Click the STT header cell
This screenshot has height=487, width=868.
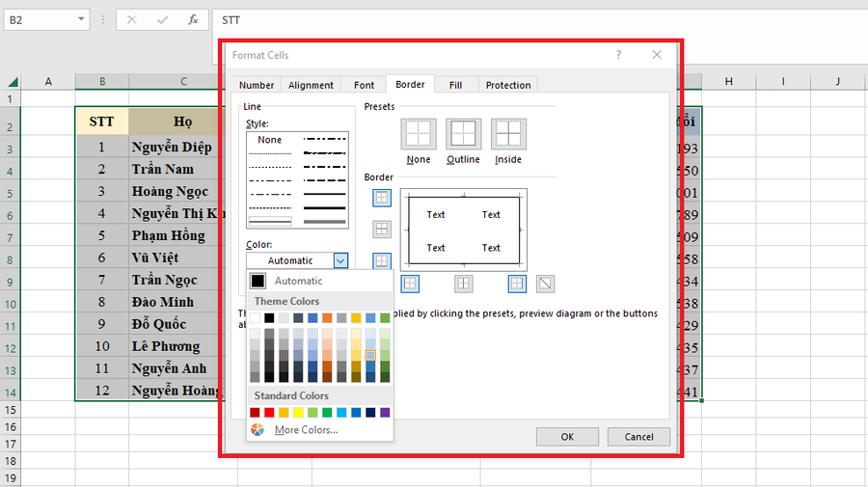pyautogui.click(x=102, y=122)
